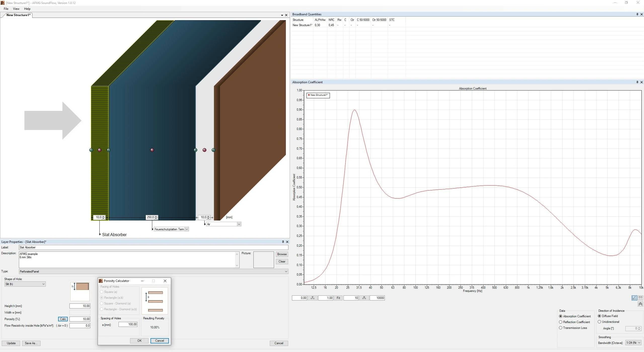
Task: Click OK in Porosity Calculator
Action: pos(139,341)
